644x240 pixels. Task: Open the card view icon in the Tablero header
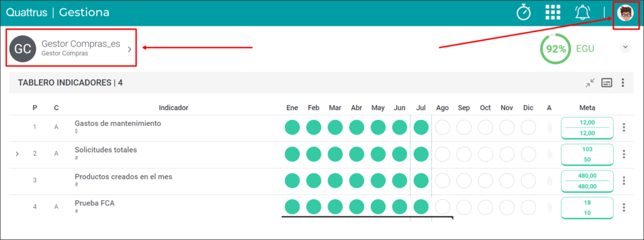coord(607,83)
